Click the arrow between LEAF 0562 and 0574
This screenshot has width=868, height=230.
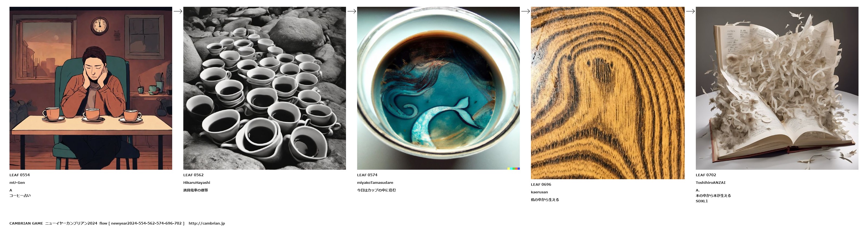pos(351,11)
